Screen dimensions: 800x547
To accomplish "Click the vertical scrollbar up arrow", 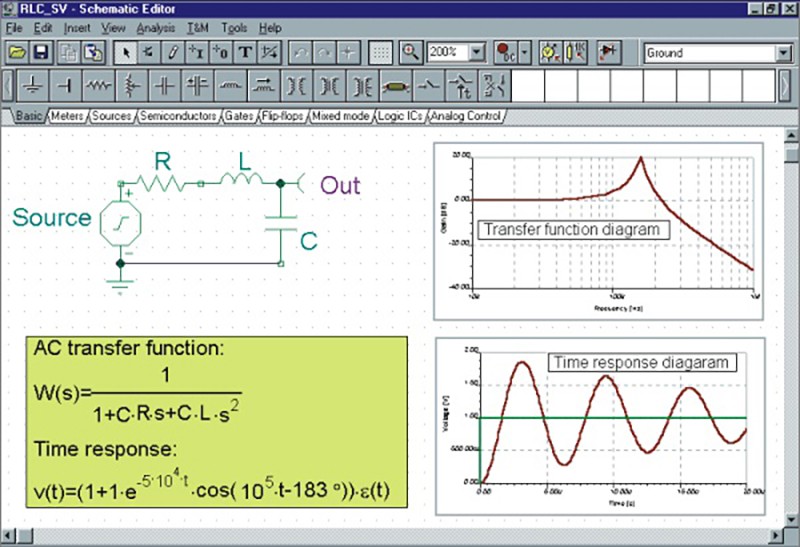I will [792, 135].
